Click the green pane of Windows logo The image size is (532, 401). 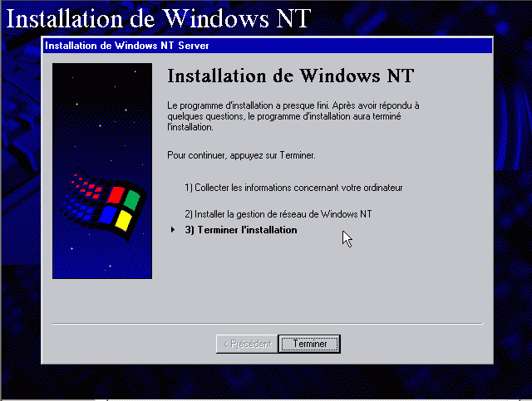(x=131, y=200)
